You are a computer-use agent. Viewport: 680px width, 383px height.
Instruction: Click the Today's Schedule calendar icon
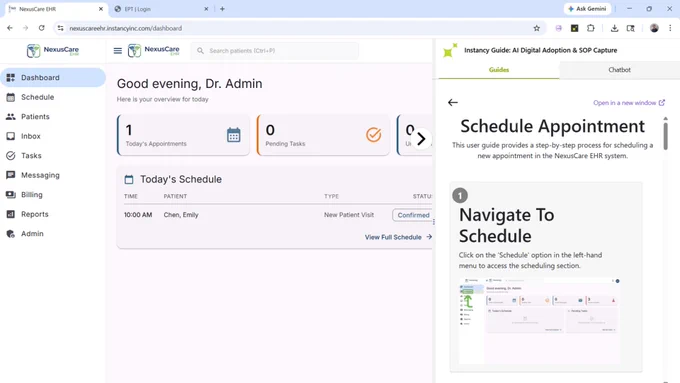[x=129, y=180]
